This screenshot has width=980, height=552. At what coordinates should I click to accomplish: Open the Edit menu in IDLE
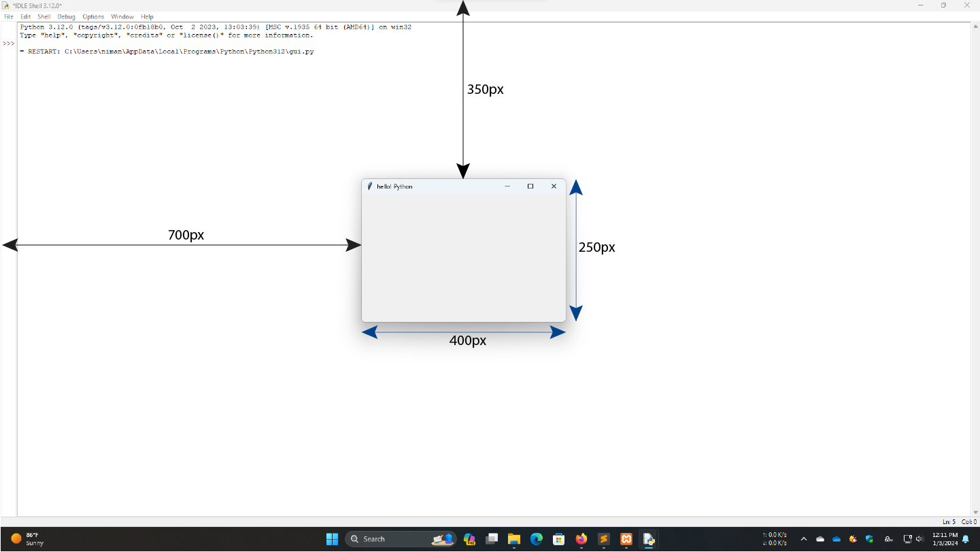pos(25,16)
